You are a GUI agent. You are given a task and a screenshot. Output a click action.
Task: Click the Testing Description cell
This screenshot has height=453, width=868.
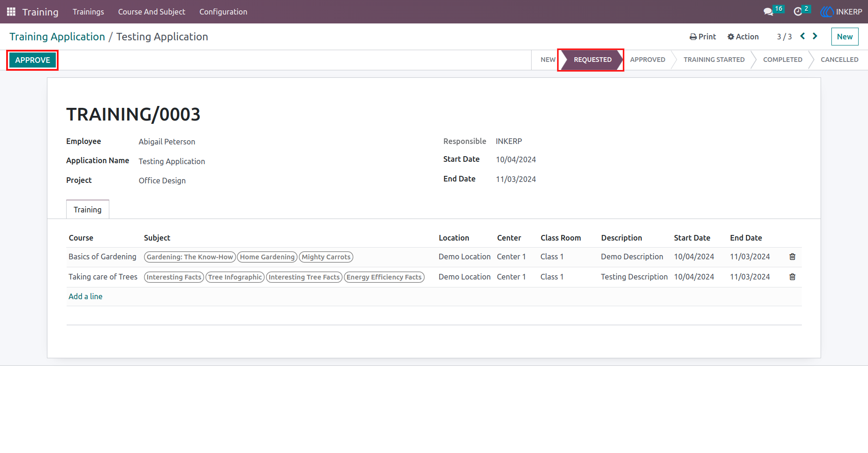[x=634, y=277]
